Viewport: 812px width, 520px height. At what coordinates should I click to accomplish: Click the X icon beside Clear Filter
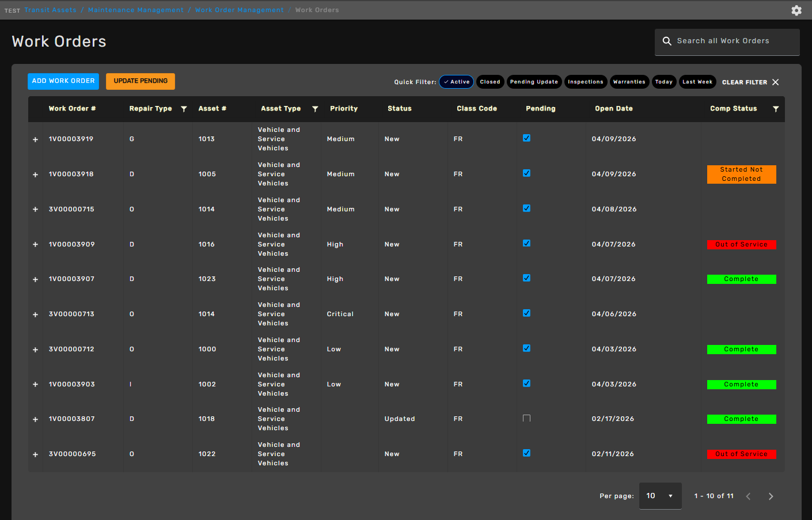click(x=776, y=82)
